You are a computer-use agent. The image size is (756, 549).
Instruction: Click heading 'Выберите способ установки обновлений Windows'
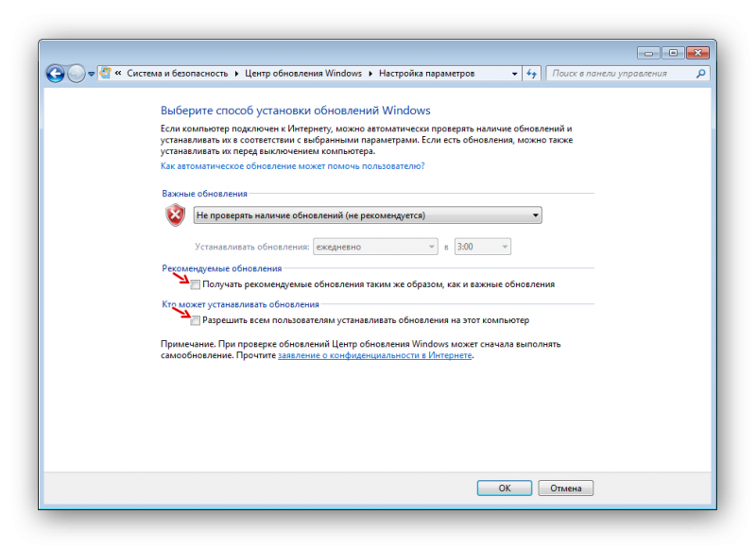coord(296,111)
